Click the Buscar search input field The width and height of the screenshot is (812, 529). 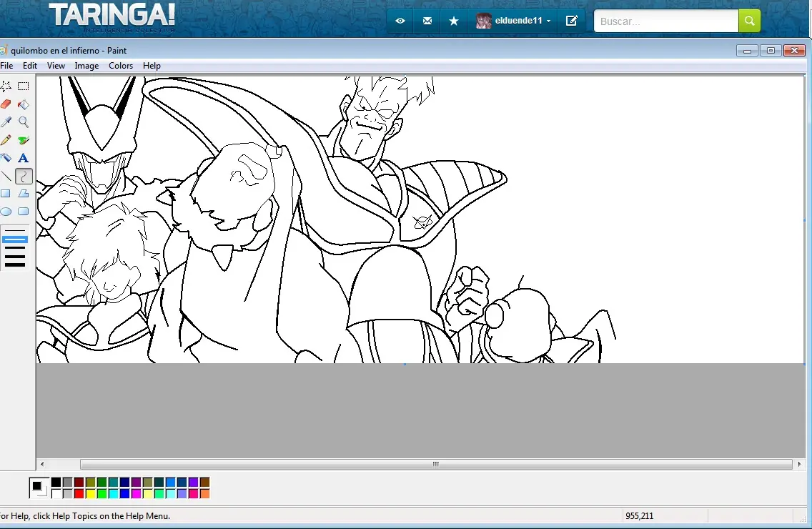point(666,21)
